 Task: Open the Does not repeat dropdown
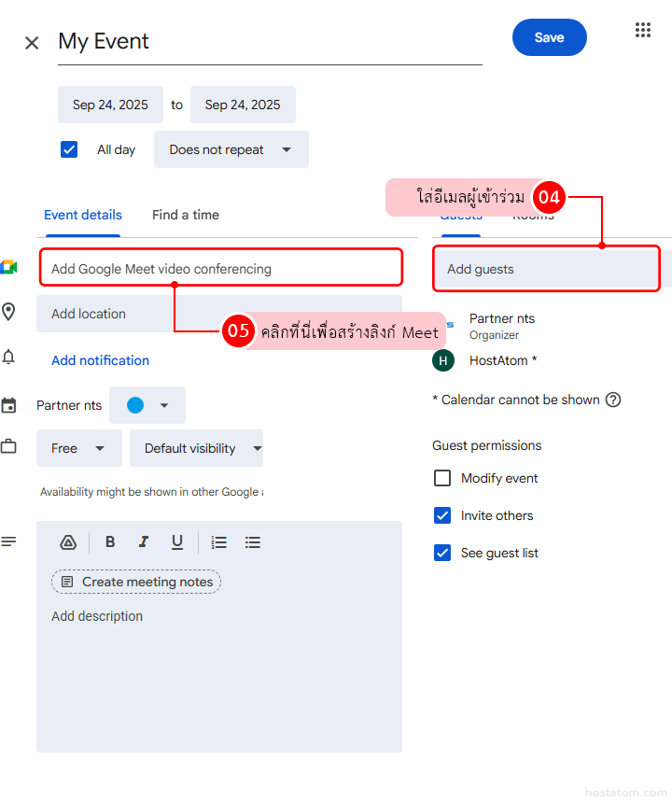click(x=231, y=149)
